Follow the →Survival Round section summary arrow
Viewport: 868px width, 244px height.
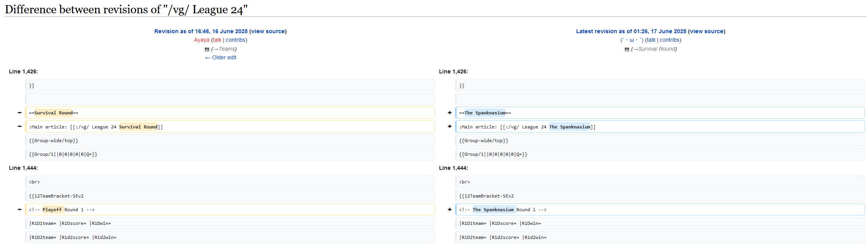(635, 49)
